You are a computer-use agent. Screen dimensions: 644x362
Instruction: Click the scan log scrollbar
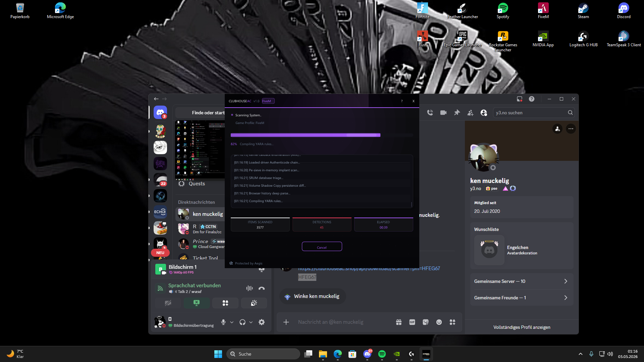click(412, 204)
